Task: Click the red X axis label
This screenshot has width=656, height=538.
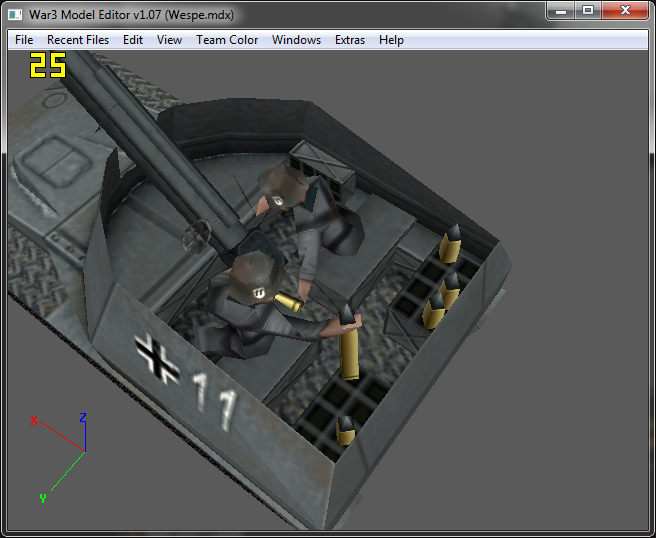Action: pyautogui.click(x=34, y=420)
